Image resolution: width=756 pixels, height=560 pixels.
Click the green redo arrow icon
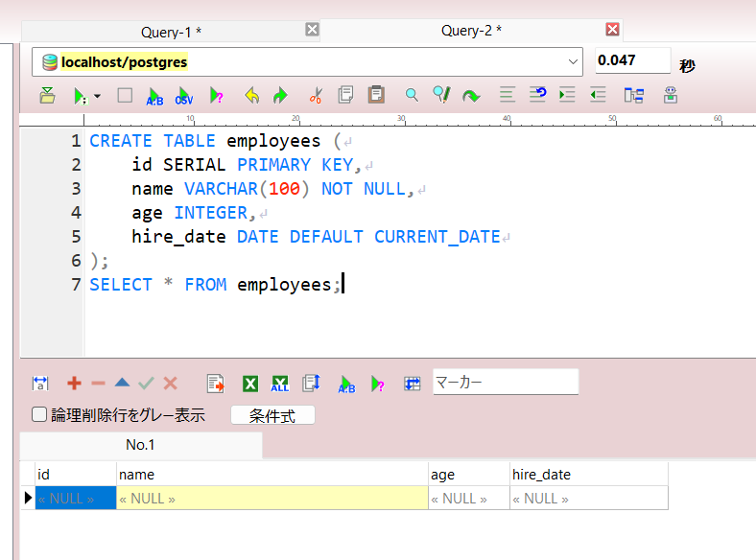pyautogui.click(x=280, y=96)
